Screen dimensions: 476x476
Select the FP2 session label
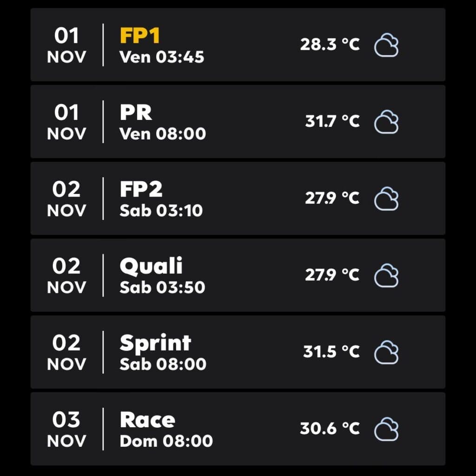141,190
